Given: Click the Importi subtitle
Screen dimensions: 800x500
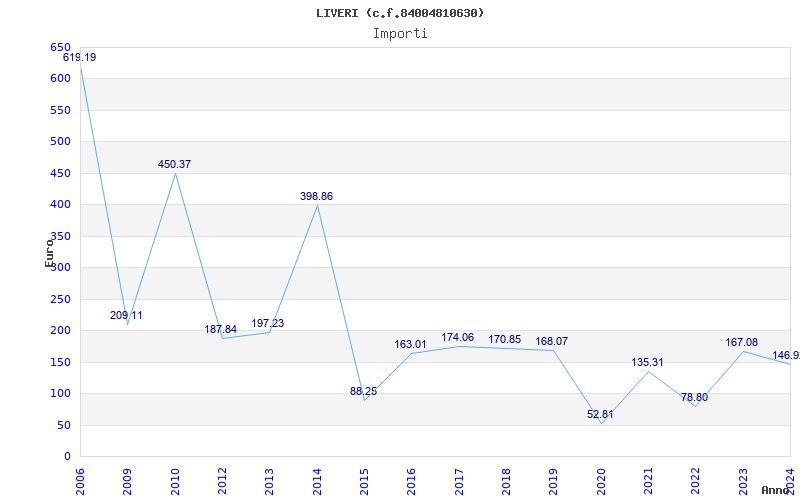Looking at the screenshot, I should [x=400, y=34].
